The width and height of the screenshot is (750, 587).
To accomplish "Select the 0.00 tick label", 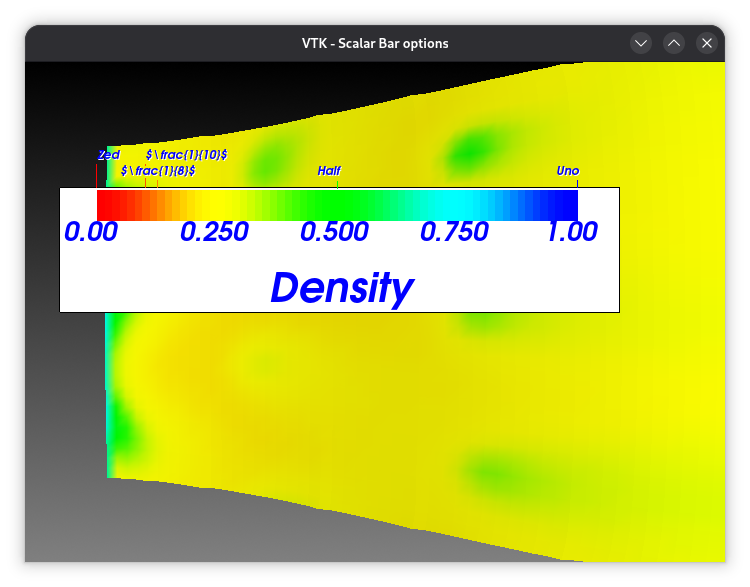I will click(x=91, y=232).
